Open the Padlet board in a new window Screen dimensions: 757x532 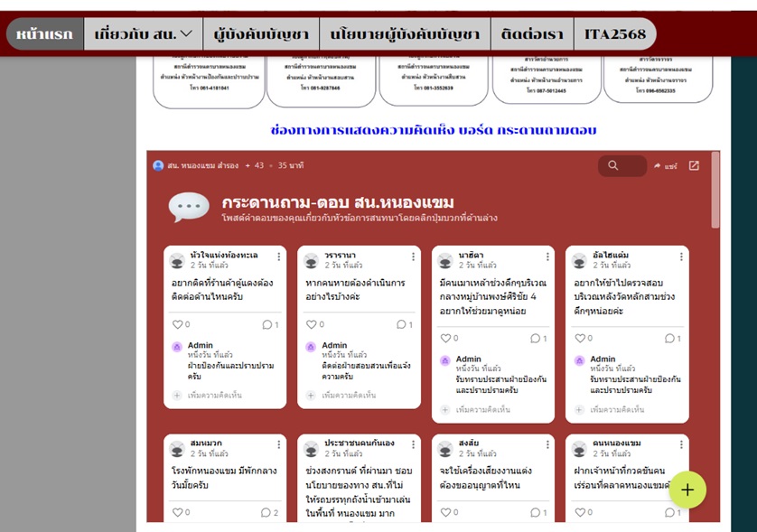point(694,166)
